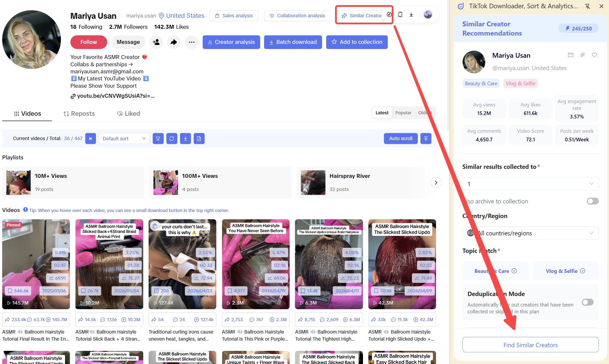Click the location pin icon before United States
Viewport: 609px width, 364px height.
tap(161, 16)
